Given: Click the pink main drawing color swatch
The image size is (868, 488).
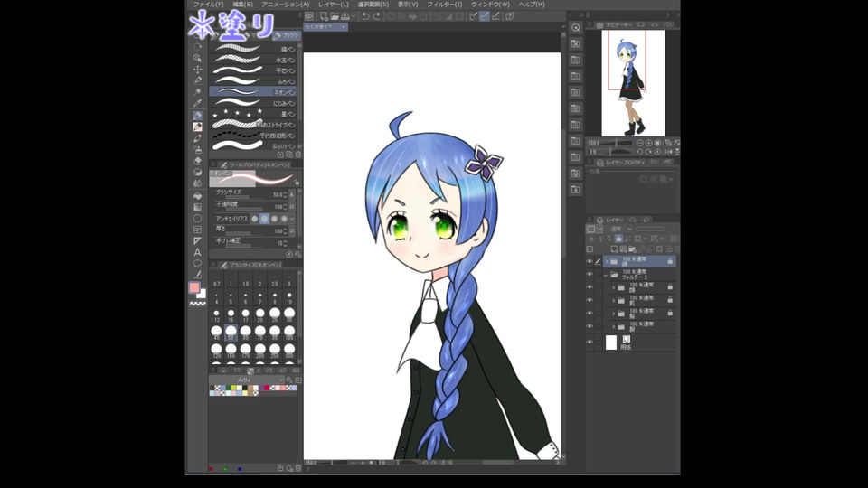Looking at the screenshot, I should click(x=193, y=287).
